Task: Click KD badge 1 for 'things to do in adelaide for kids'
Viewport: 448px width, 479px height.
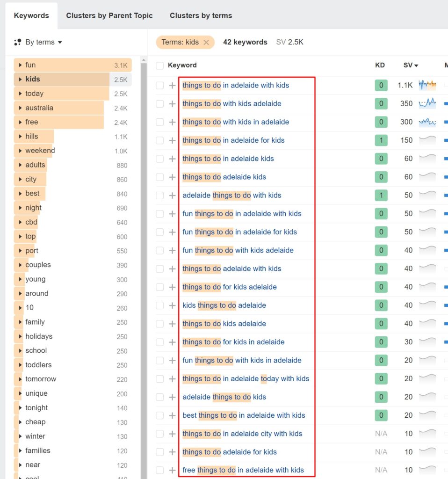Action: (381, 140)
